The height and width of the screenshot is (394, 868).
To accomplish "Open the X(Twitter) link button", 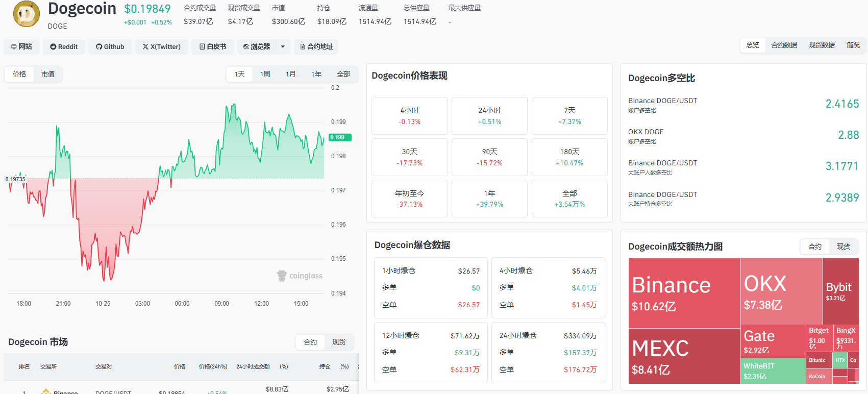I will click(x=161, y=46).
